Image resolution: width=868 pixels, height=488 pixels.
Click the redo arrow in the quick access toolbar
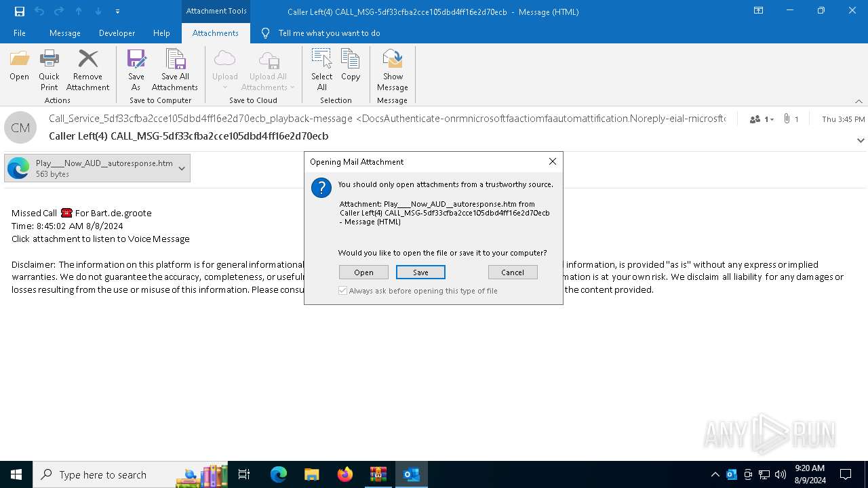tap(59, 12)
